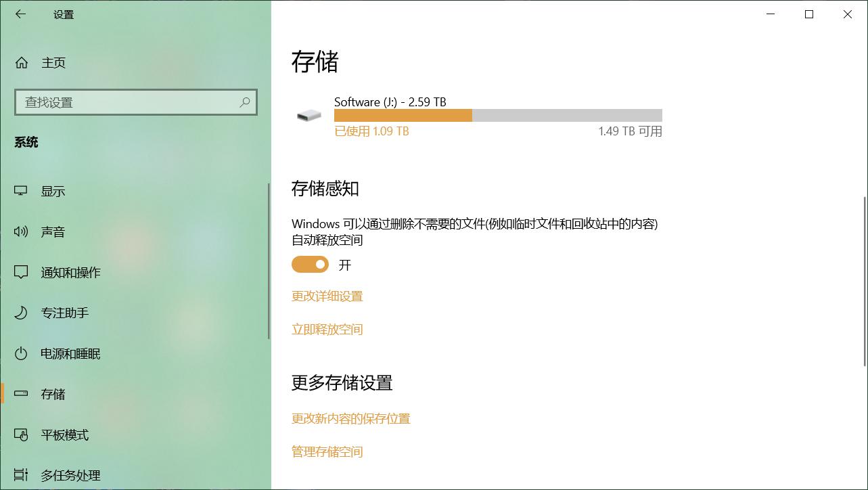
Task: Select the Multitasking sidebar icon
Action: point(21,475)
